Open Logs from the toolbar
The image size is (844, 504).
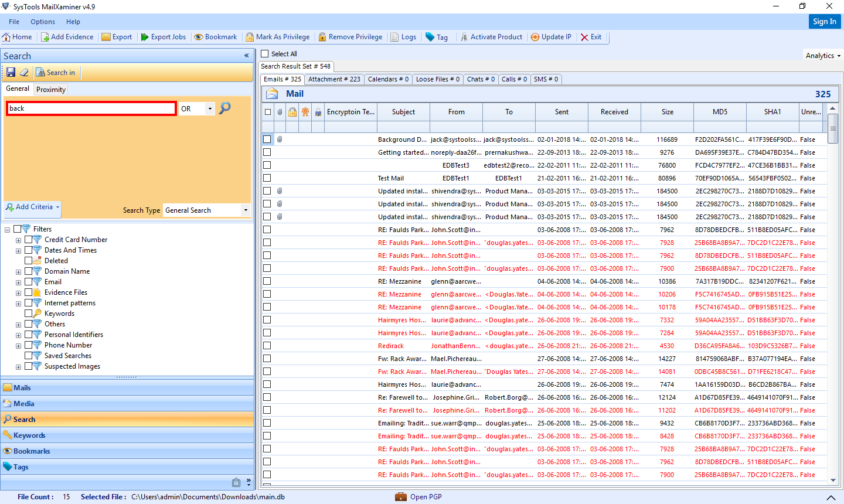pos(403,37)
